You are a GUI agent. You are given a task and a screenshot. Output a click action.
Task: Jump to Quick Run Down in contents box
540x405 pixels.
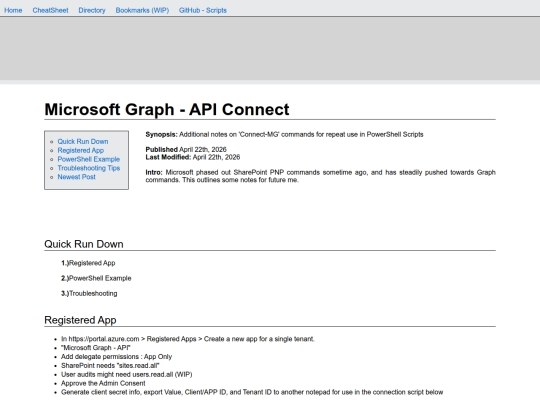click(x=83, y=142)
